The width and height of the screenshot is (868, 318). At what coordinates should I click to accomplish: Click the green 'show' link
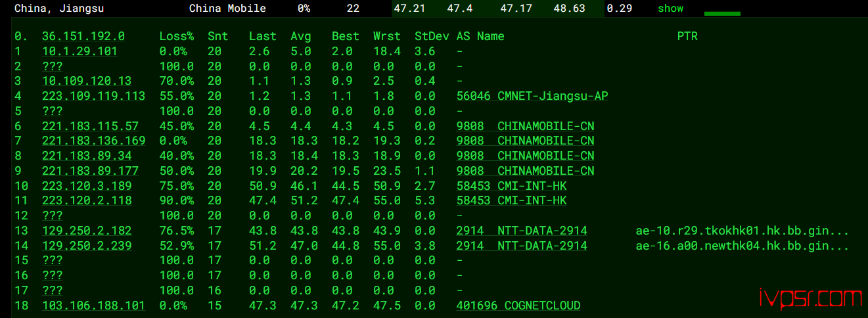click(x=670, y=9)
